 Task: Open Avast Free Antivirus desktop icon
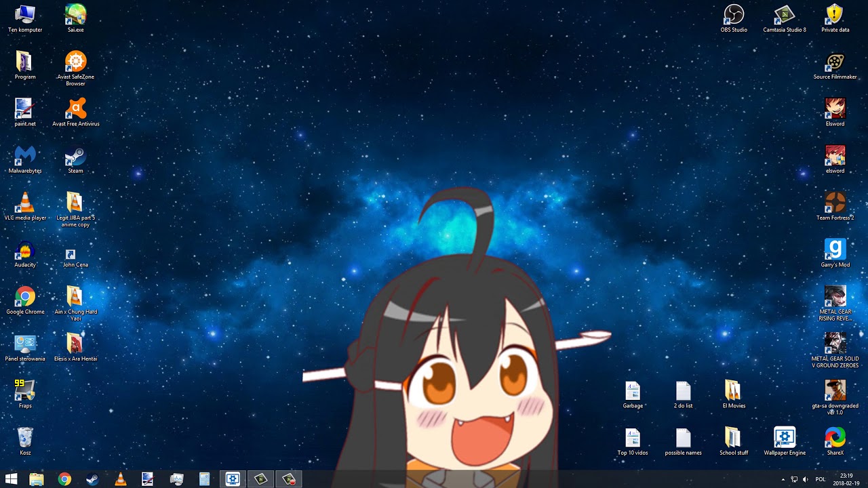pos(75,113)
